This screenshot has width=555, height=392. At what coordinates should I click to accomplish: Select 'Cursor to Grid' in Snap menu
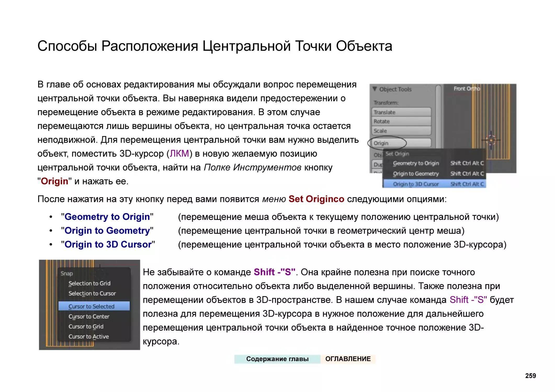tap(94, 326)
